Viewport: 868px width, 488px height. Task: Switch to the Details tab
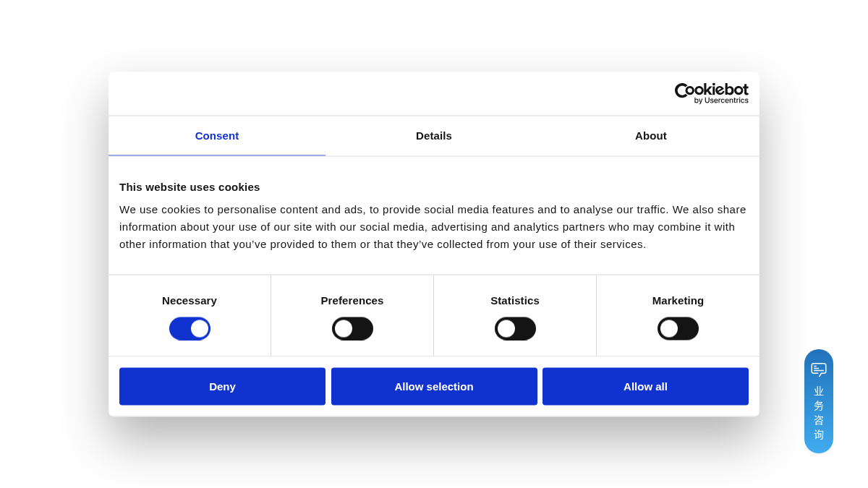point(434,136)
